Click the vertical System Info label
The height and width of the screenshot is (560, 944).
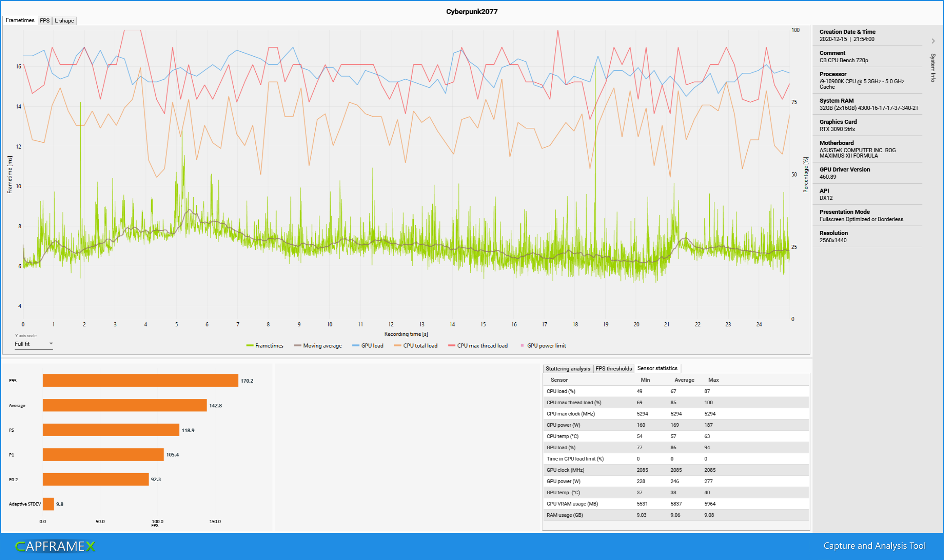[933, 68]
